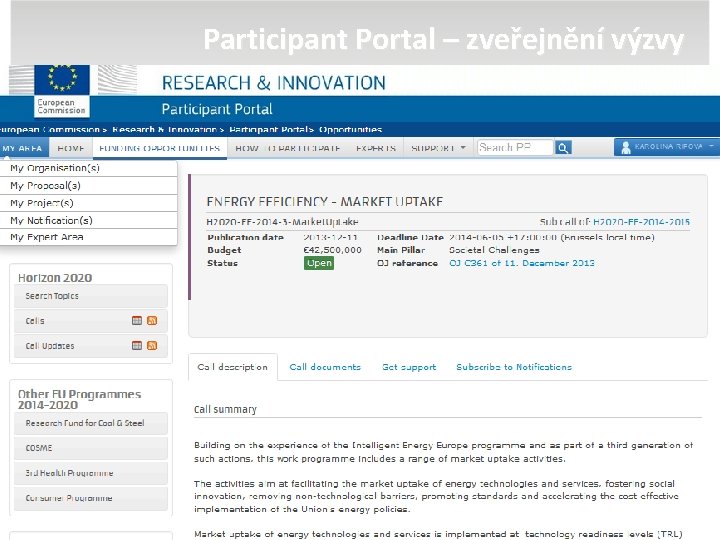This screenshot has height=540, width=720.
Task: Click Participant Portal breadcrumb link
Action: pos(268,129)
